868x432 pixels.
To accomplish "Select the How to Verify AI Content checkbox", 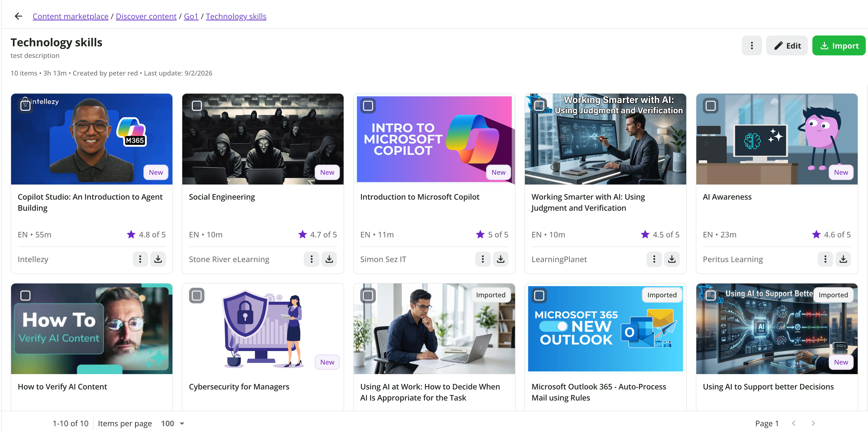I will [26, 296].
